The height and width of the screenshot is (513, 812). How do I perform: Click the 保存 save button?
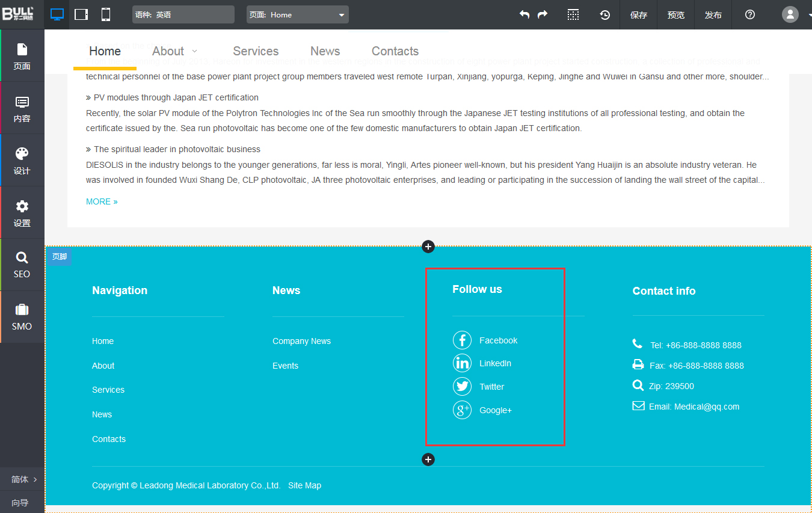[638, 14]
